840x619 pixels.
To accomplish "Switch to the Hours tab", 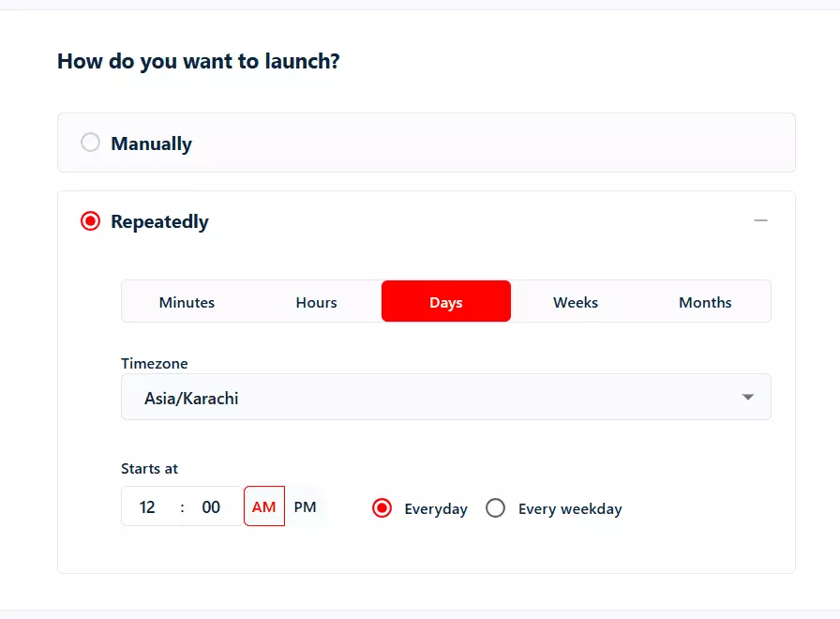I will pyautogui.click(x=316, y=302).
